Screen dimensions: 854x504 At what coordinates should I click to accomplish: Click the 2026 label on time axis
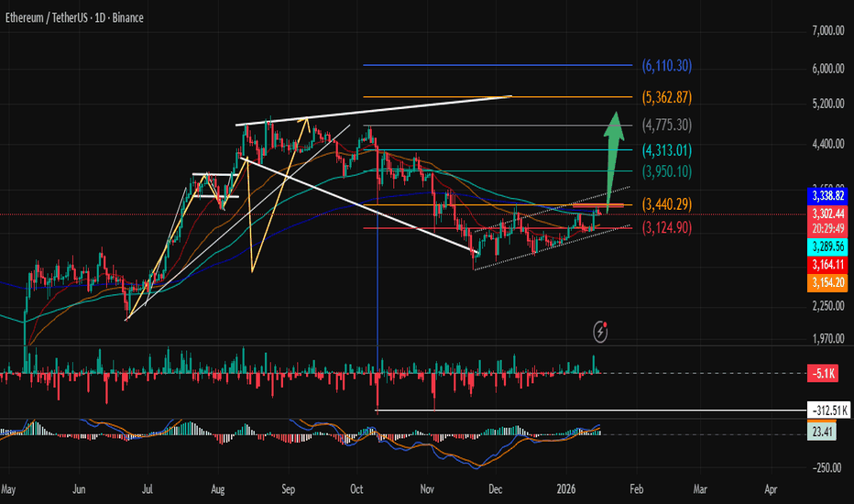569,490
